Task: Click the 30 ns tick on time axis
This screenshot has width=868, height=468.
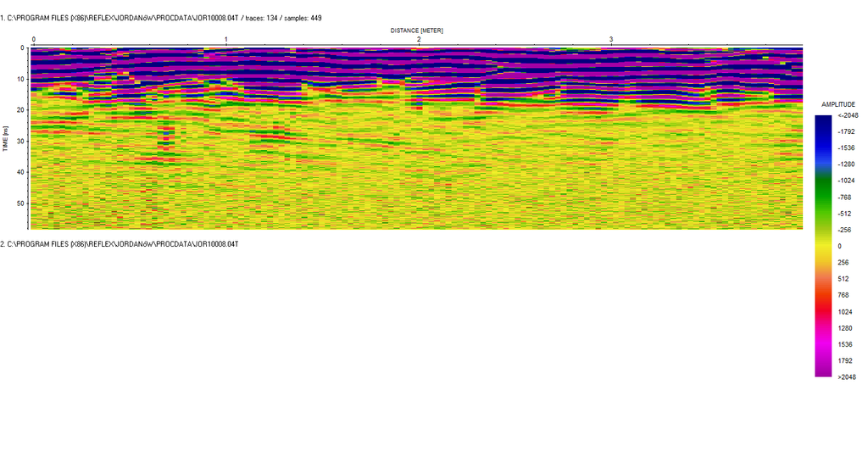Action: point(21,141)
